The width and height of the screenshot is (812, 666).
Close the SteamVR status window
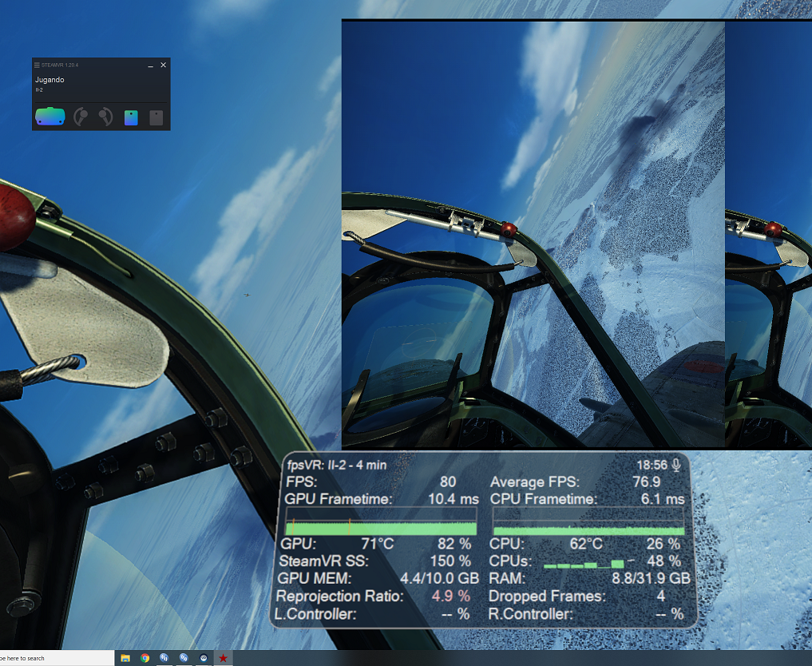(x=163, y=65)
